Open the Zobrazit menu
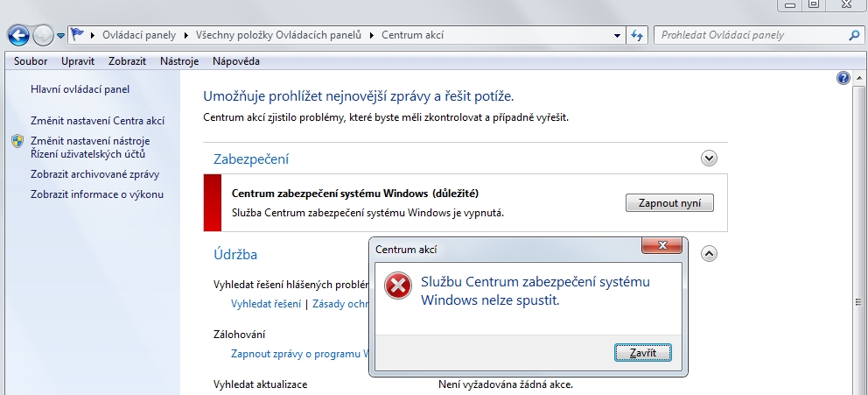 (128, 61)
